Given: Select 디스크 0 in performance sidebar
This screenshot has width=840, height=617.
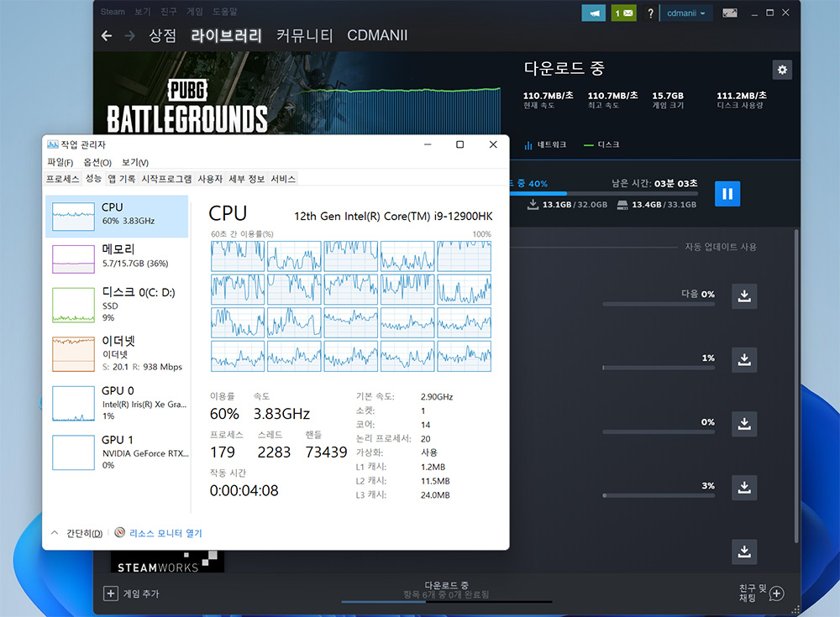Looking at the screenshot, I should pos(117,305).
